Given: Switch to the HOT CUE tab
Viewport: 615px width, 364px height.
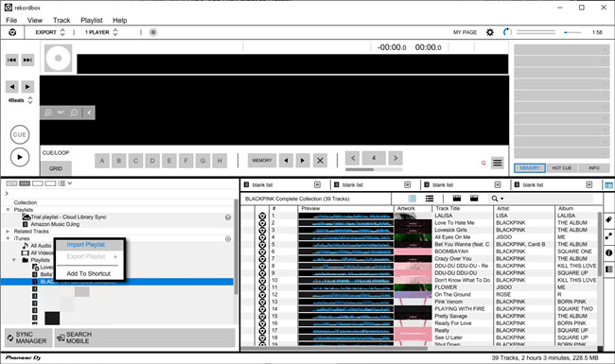Looking at the screenshot, I should pos(562,168).
